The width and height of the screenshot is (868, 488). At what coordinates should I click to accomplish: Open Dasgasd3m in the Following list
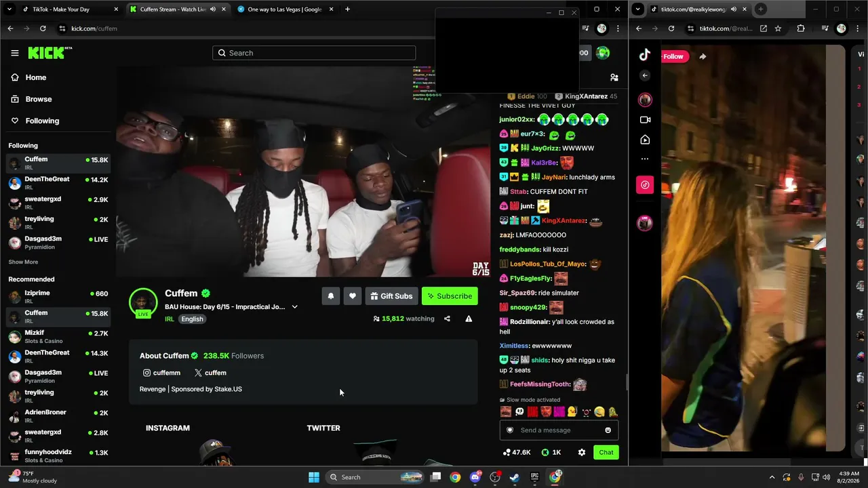[58, 243]
